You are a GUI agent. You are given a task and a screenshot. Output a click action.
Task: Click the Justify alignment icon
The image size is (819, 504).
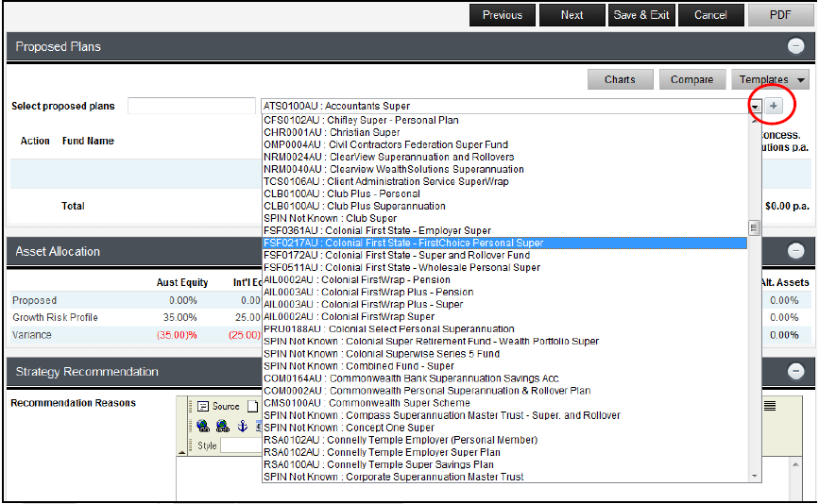point(770,406)
